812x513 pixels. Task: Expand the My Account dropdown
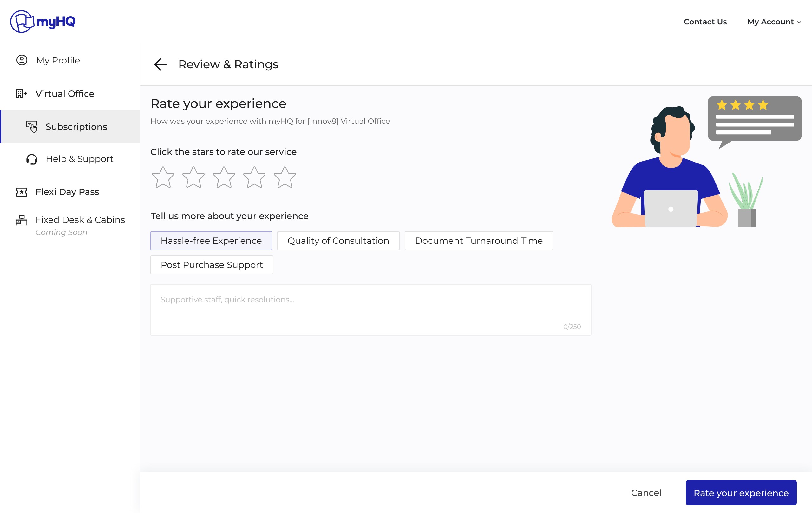coord(774,22)
